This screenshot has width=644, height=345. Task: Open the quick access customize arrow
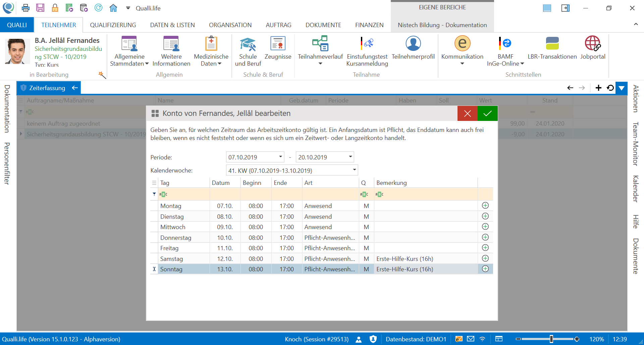click(x=128, y=8)
